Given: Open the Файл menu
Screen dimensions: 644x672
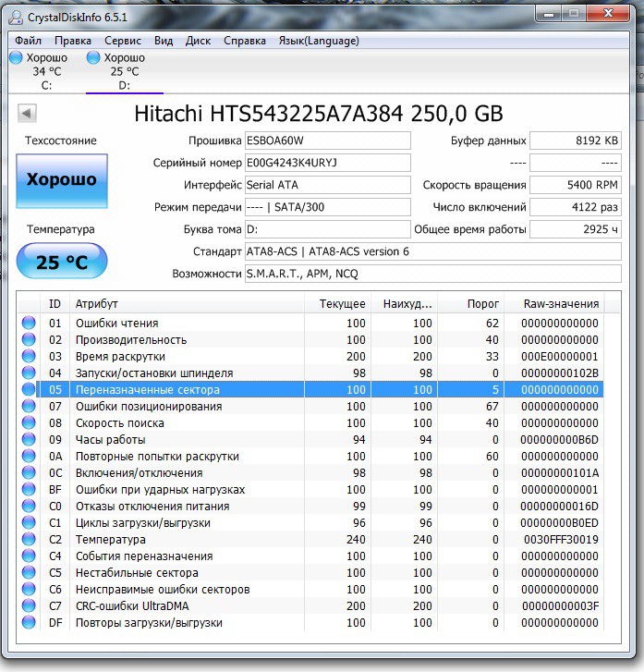Looking at the screenshot, I should (x=28, y=41).
